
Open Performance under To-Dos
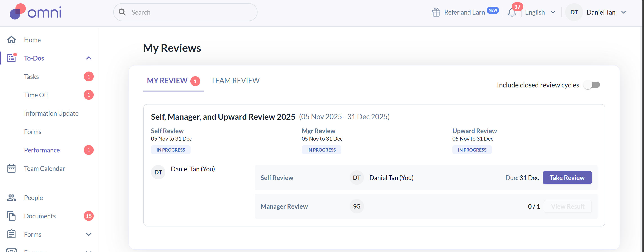click(x=42, y=150)
